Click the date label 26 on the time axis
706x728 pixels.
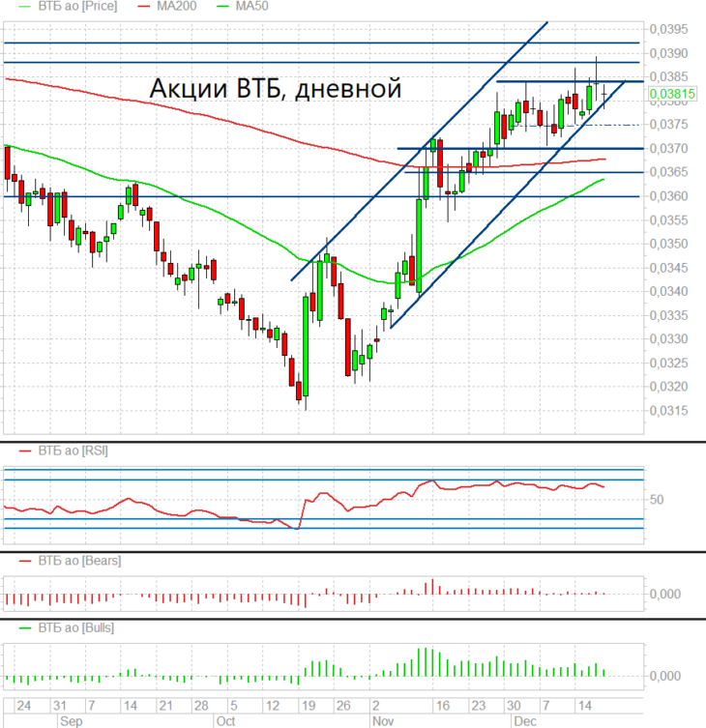343,706
